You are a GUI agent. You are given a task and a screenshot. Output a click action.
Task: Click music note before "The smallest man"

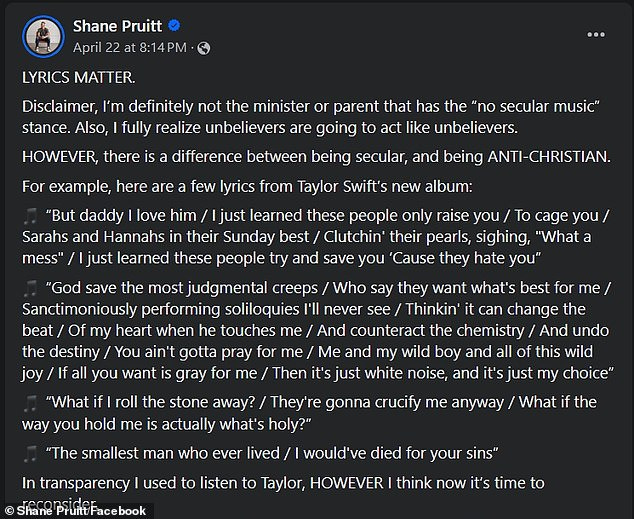31,454
